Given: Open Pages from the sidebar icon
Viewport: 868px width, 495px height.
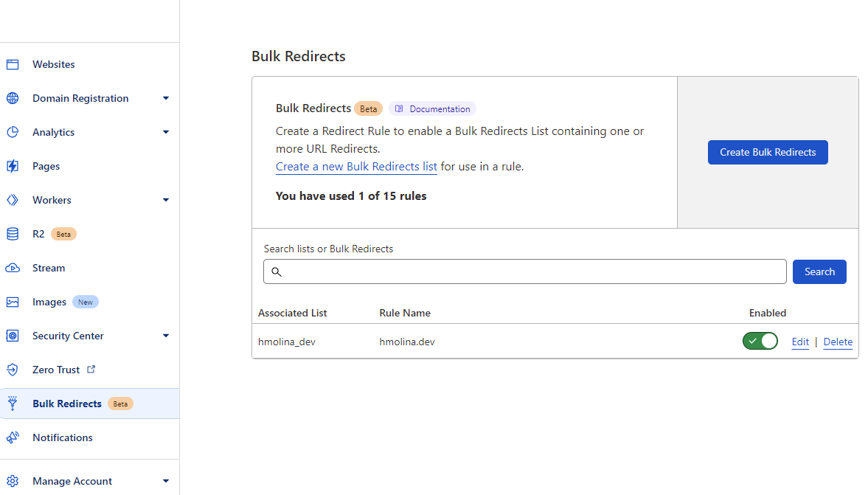Looking at the screenshot, I should [x=12, y=166].
